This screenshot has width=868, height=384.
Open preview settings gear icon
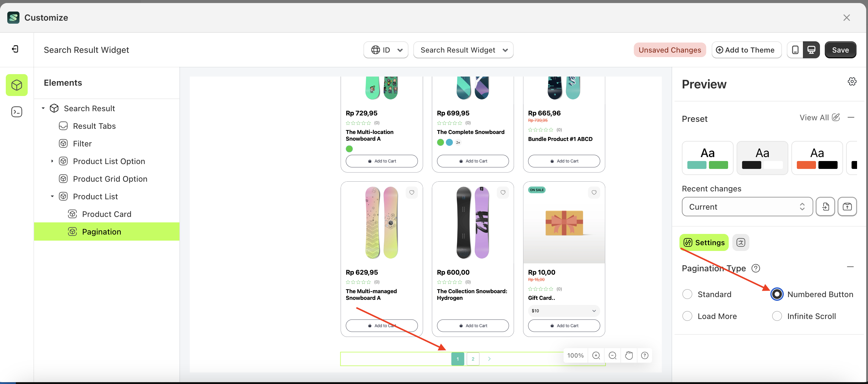852,81
